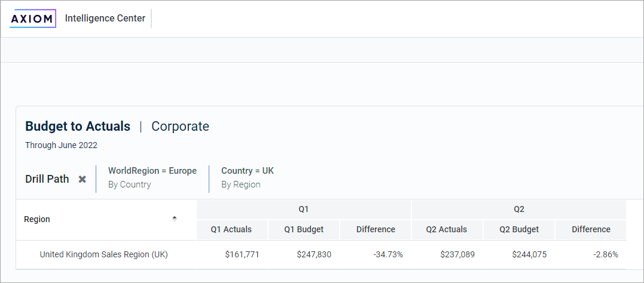Click the Difference header under Q1

coord(376,229)
